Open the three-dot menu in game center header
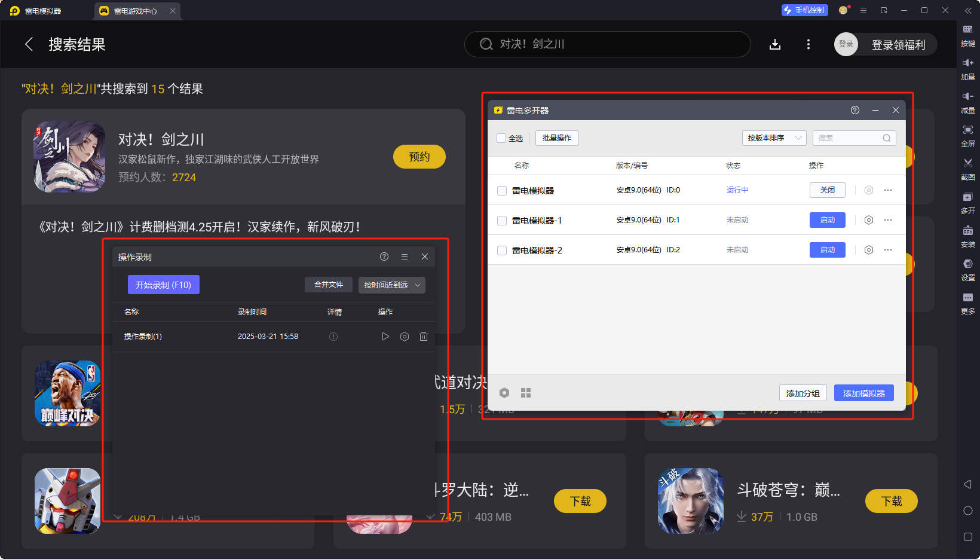This screenshot has width=980, height=559. (x=808, y=44)
